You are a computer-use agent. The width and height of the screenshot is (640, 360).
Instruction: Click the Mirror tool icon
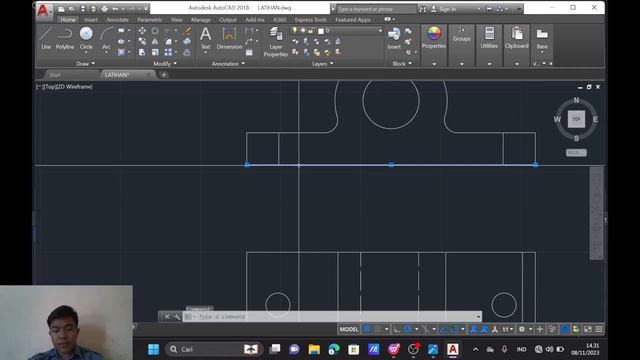[x=155, y=41]
